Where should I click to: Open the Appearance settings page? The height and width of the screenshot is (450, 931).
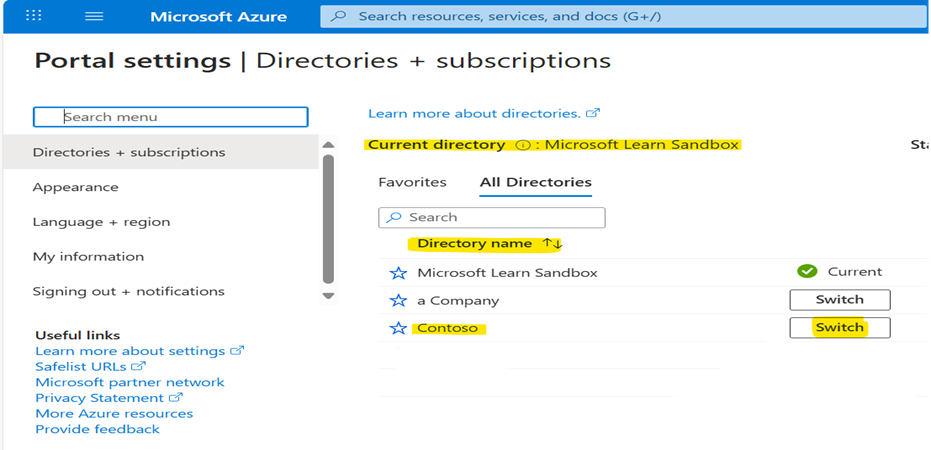click(75, 187)
